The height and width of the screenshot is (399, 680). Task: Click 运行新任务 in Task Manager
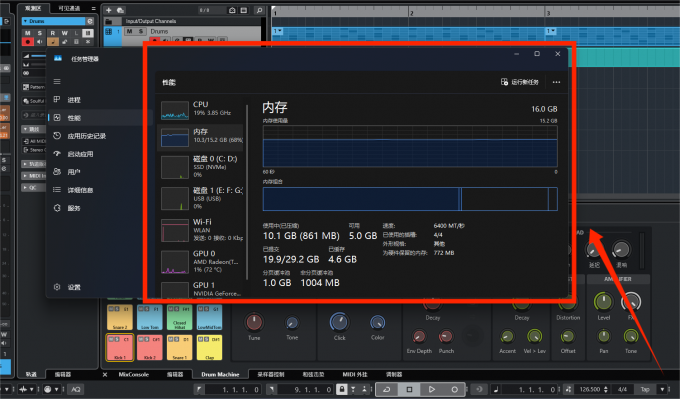tap(520, 82)
